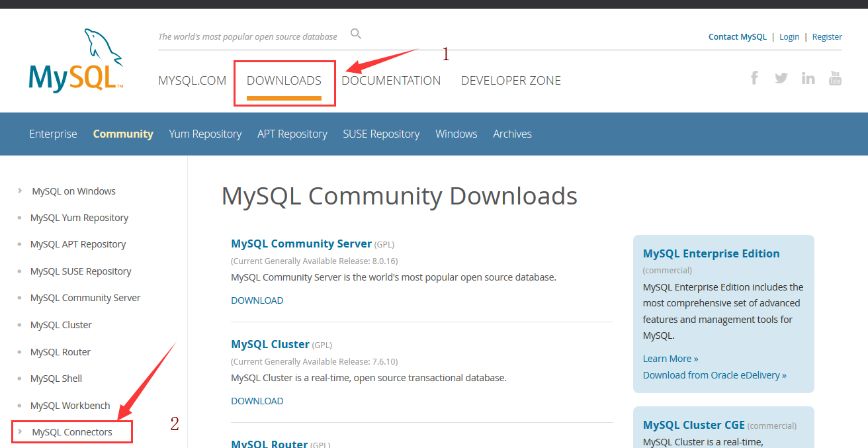Click DOWNLOAD under MySQL Cluster
Screen dimensions: 868x448
tap(257, 401)
